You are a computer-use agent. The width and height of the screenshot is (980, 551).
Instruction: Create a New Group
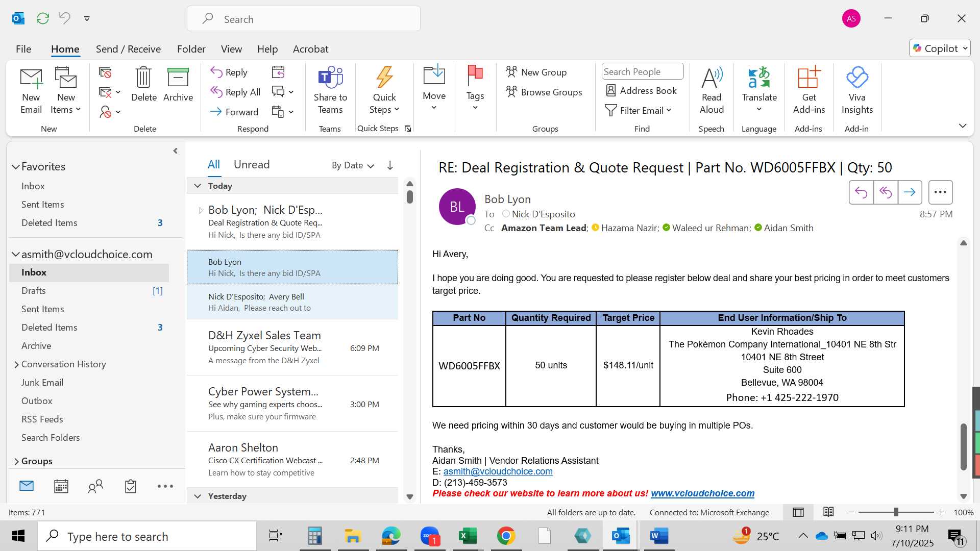click(x=536, y=72)
